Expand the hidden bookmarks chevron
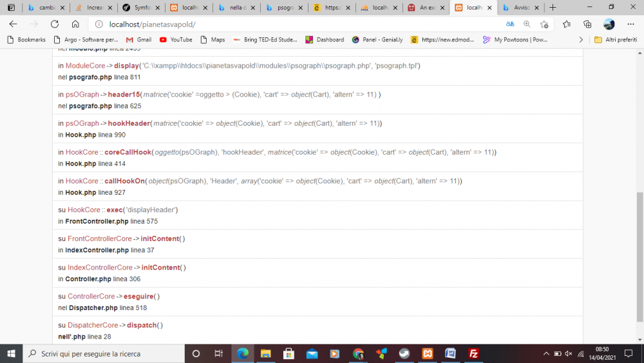This screenshot has height=363, width=644. coord(581,40)
